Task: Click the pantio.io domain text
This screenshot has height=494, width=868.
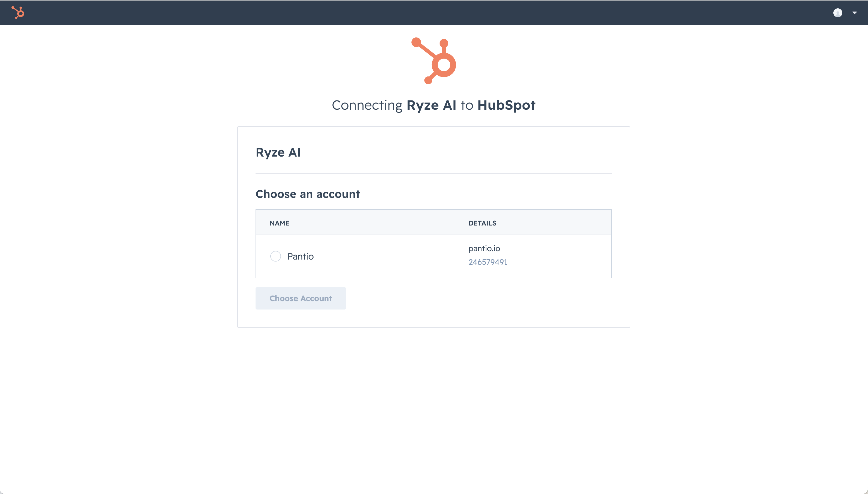Action: (x=484, y=248)
